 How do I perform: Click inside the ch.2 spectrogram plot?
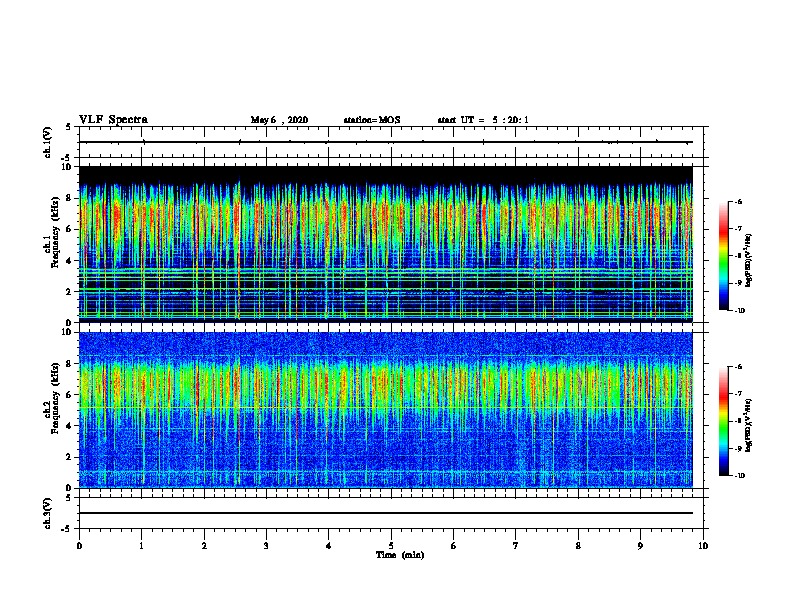tap(386, 410)
